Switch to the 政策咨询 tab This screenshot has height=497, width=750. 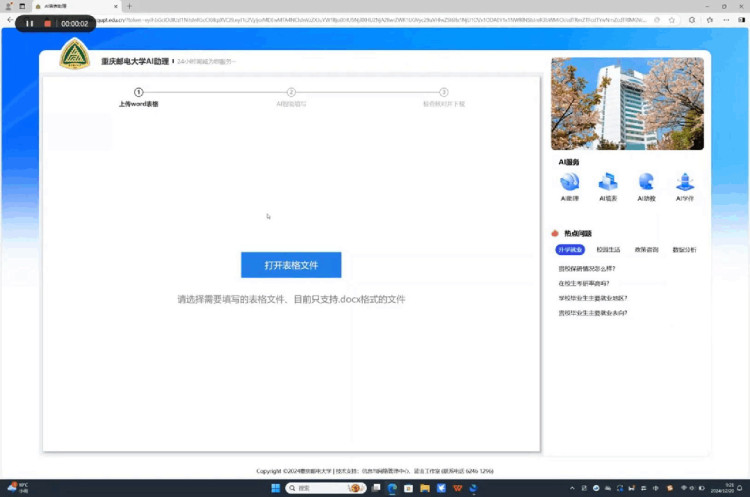(x=646, y=249)
